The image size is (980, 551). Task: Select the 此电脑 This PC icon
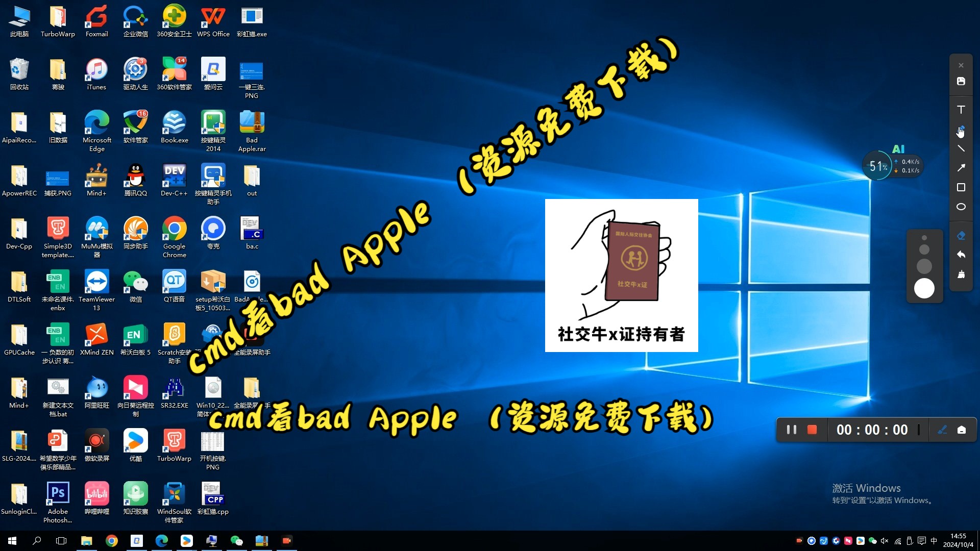(19, 21)
